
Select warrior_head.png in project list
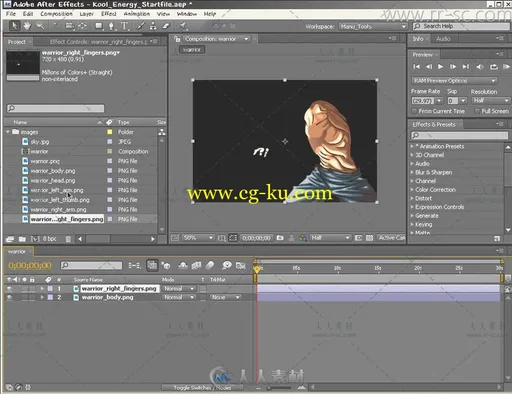(53, 180)
